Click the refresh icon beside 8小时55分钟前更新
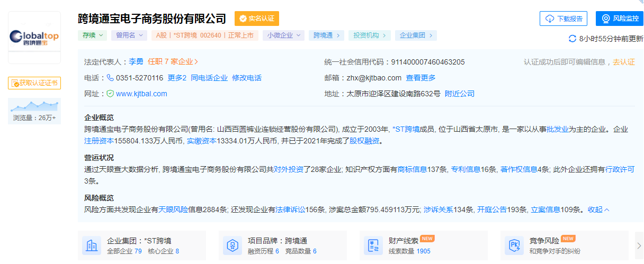 click(572, 39)
